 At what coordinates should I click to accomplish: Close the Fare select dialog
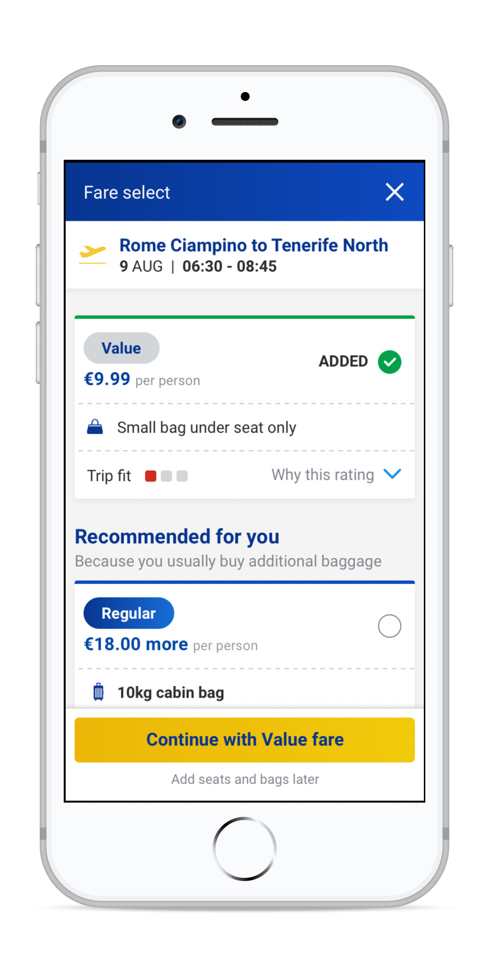(394, 192)
